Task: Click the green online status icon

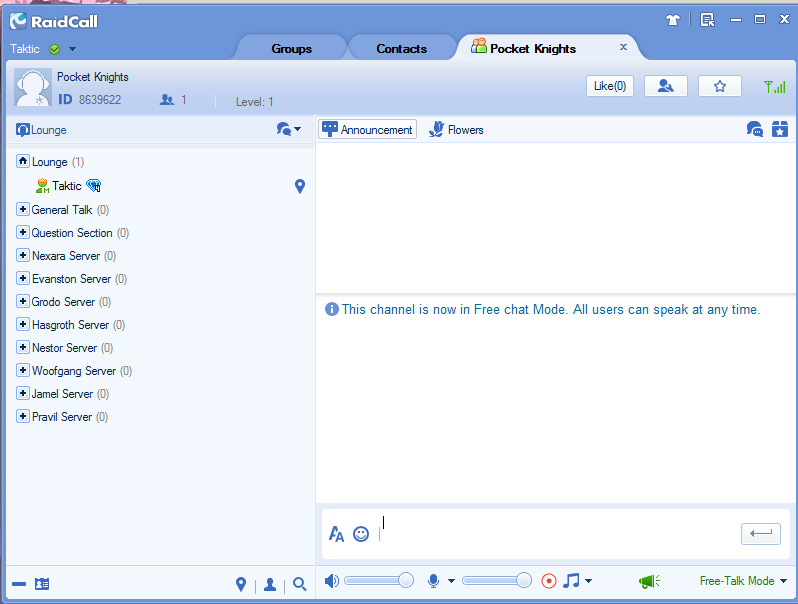Action: point(54,49)
